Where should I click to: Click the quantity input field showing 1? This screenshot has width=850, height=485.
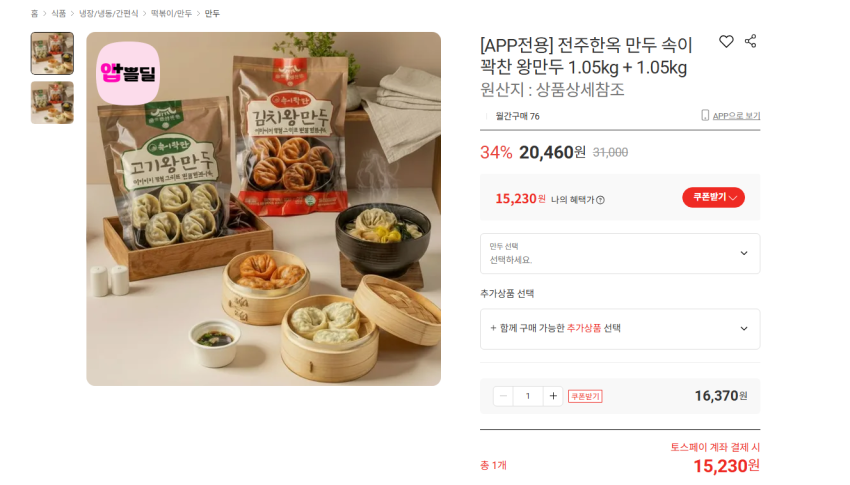coord(528,396)
